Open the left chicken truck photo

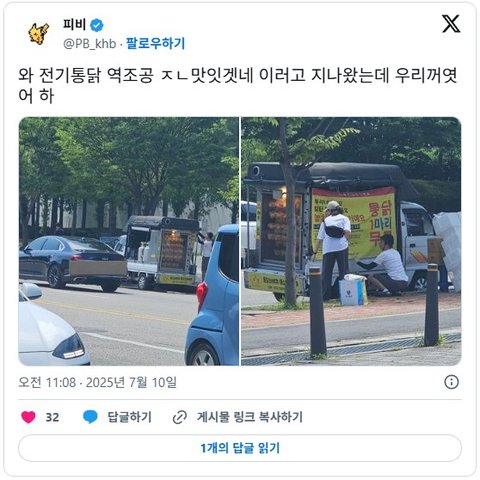coord(129,241)
